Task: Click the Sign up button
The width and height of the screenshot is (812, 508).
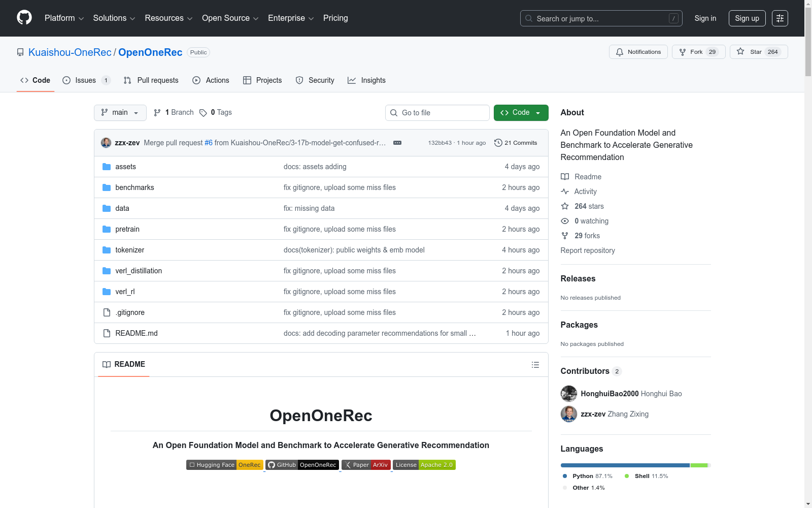Action: (747, 18)
